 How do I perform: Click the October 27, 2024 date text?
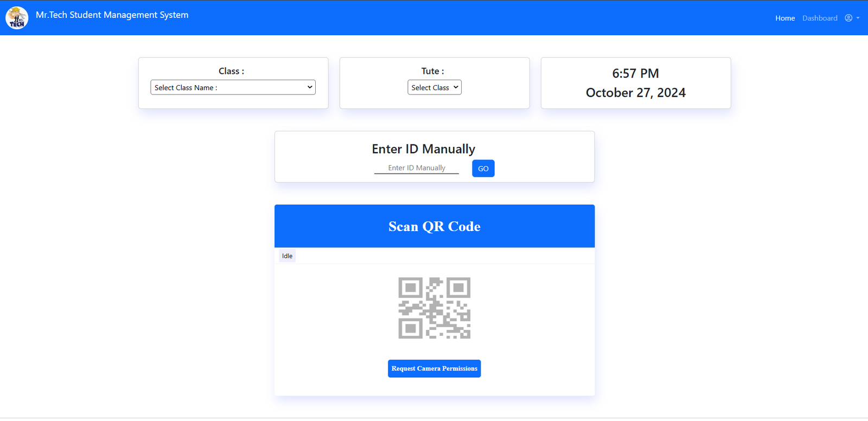(x=635, y=93)
